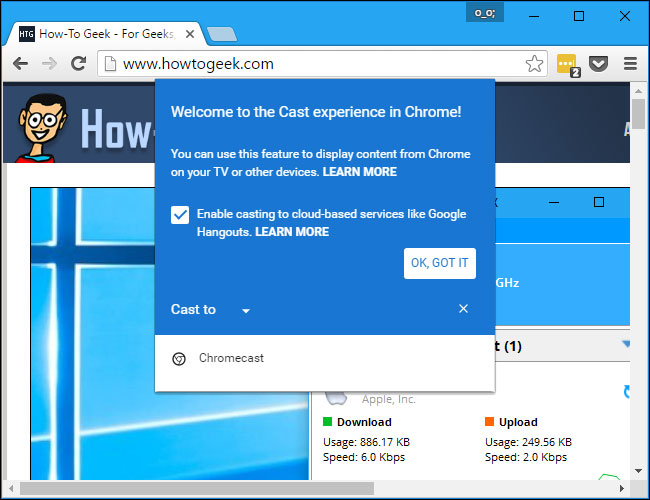Bookmark this page with the star icon
Screen dimensions: 650x500
[x=534, y=64]
